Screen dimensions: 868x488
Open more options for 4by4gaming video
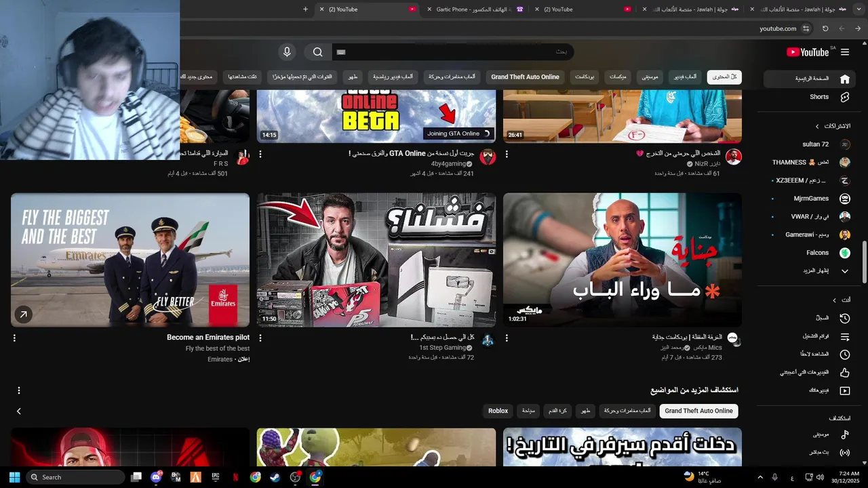point(260,154)
